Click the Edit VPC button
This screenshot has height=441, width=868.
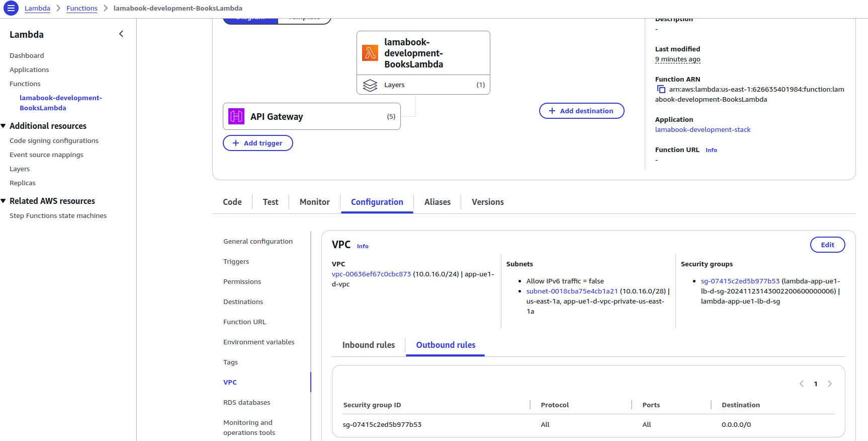(x=828, y=245)
